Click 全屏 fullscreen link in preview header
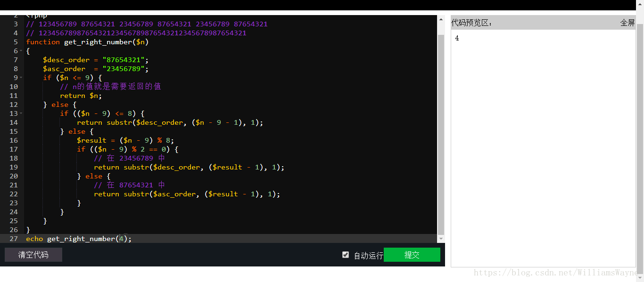Screen dimensions: 644x282 point(627,23)
